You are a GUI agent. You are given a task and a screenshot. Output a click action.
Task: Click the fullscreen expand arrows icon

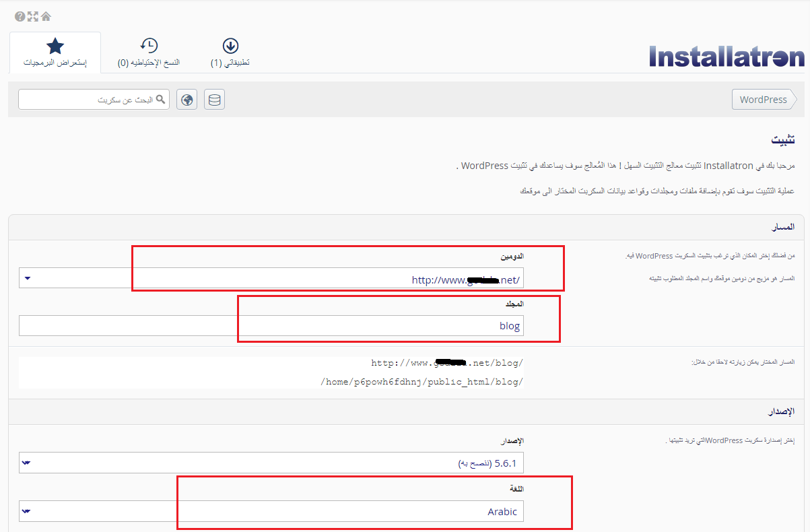(33, 16)
